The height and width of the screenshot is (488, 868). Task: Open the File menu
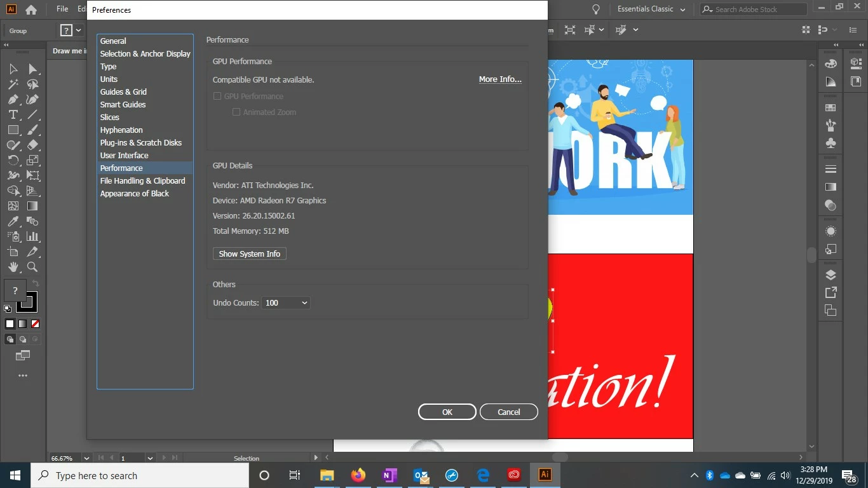click(62, 10)
